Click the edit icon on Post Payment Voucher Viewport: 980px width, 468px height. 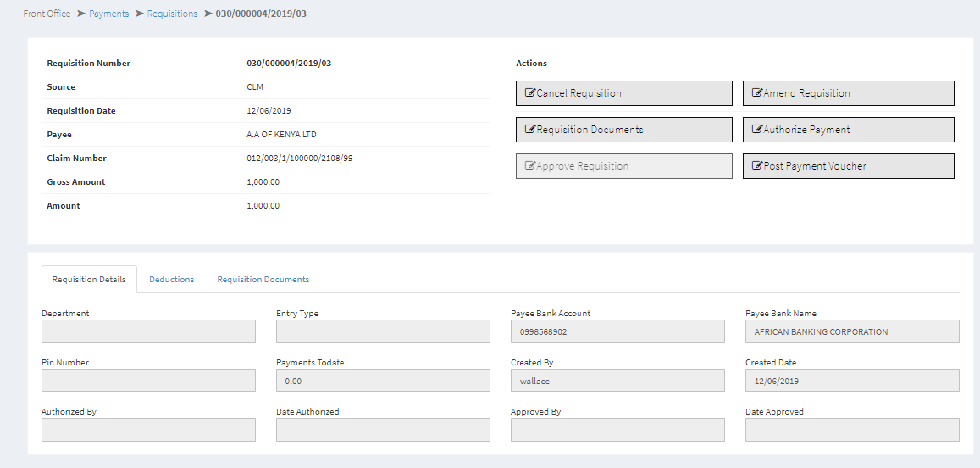click(757, 166)
